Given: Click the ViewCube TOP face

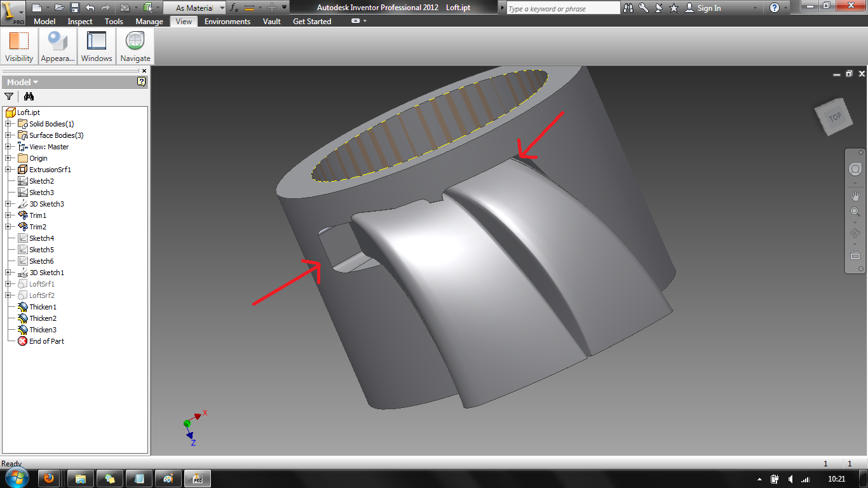Looking at the screenshot, I should [x=834, y=117].
